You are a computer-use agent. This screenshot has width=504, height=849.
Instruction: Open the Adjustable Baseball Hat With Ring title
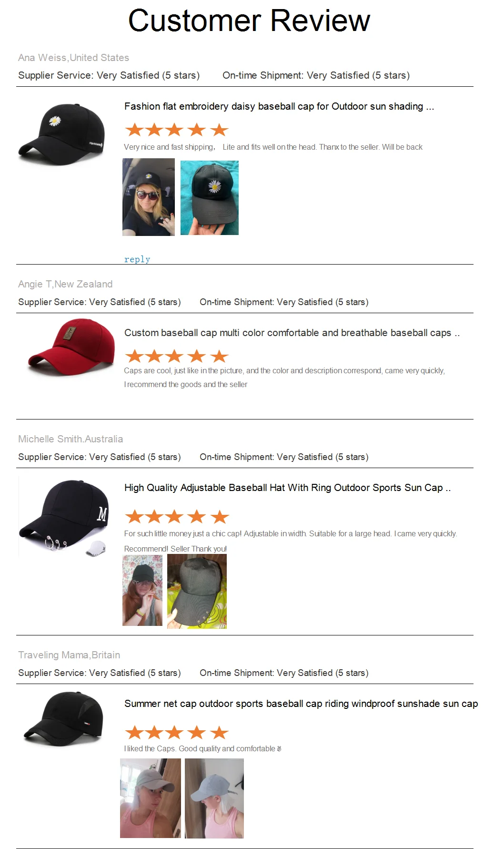tap(287, 488)
